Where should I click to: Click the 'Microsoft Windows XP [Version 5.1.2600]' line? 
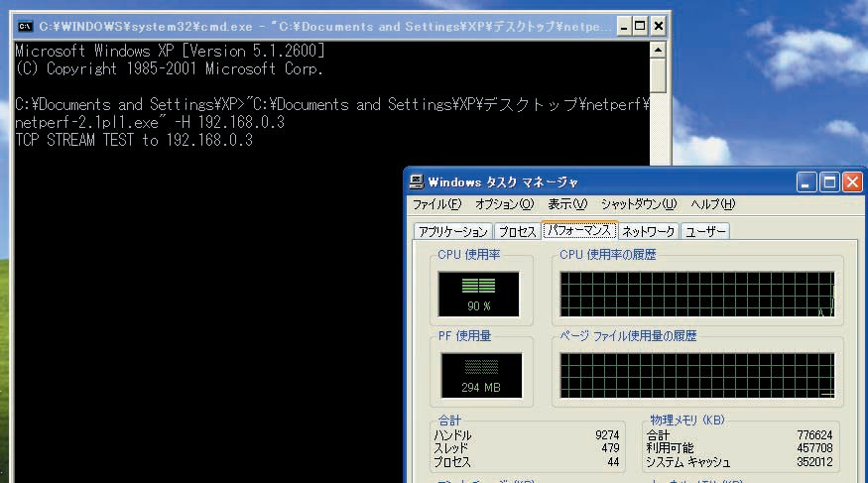click(x=170, y=51)
